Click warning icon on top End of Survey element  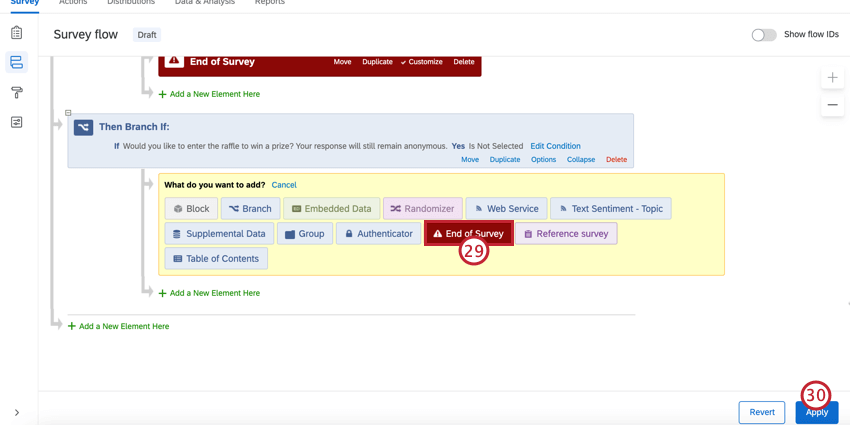click(174, 61)
